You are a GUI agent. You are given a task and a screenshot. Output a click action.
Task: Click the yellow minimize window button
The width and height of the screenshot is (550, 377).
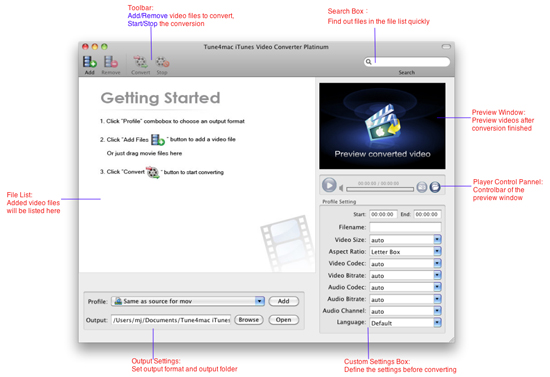coord(95,47)
